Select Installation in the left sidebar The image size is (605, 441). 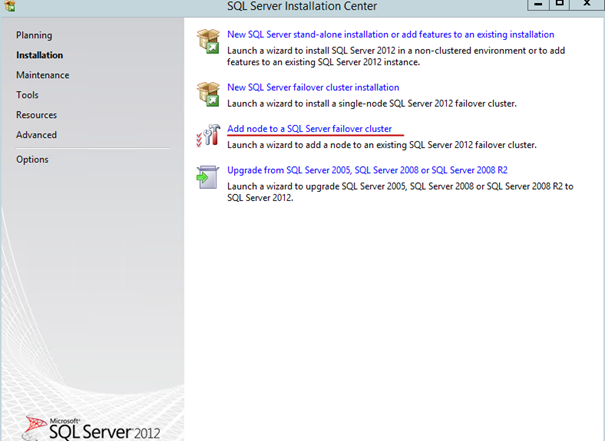click(39, 55)
